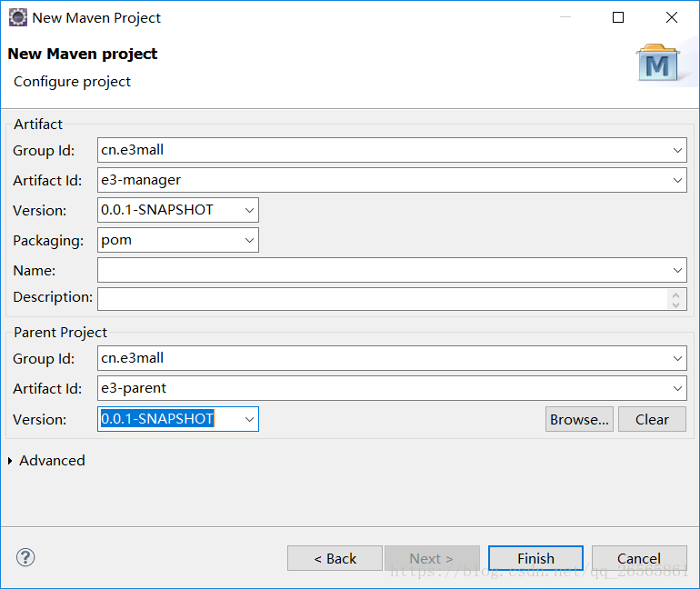Viewport: 700px width, 589px height.
Task: Click the Cancel button
Action: (x=639, y=558)
